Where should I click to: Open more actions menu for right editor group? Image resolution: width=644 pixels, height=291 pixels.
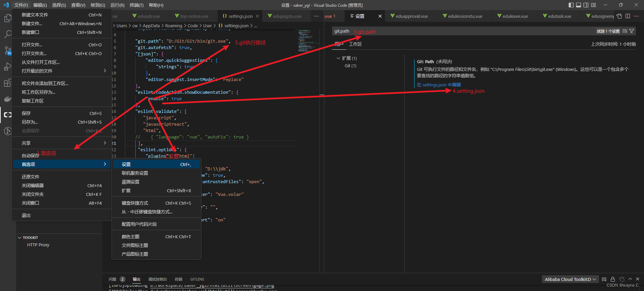636,16
